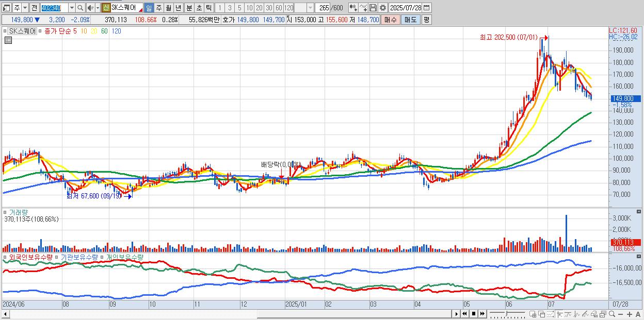Click the 265 candle count field
The image size is (644, 320).
(323, 8)
